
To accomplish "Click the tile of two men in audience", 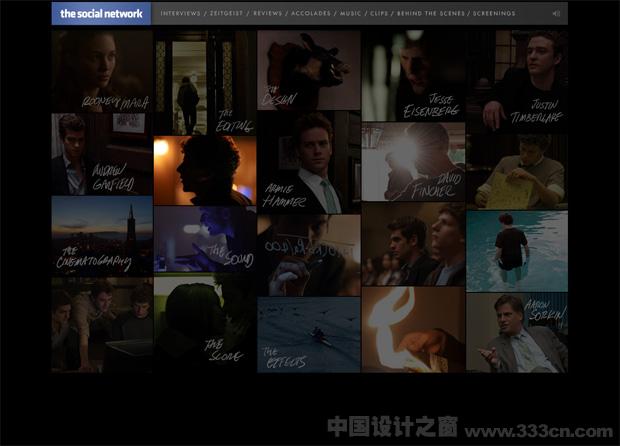I will click(x=413, y=244).
